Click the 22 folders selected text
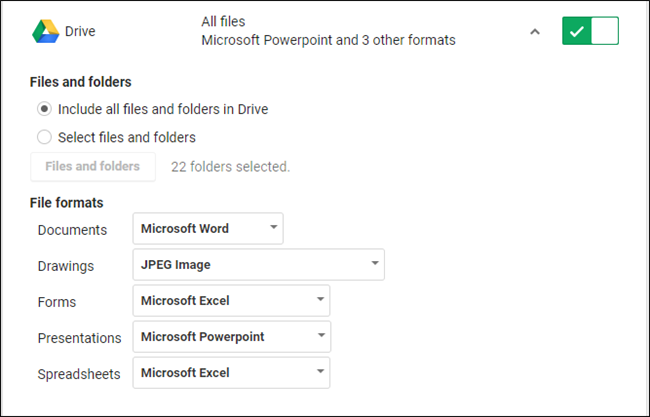650x417 pixels. coord(230,167)
